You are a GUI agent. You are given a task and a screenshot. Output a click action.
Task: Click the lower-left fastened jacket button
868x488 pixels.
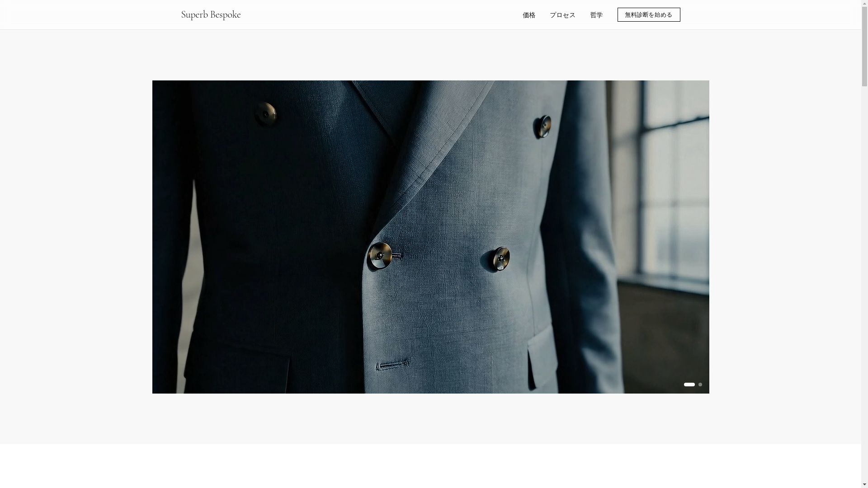click(x=380, y=256)
